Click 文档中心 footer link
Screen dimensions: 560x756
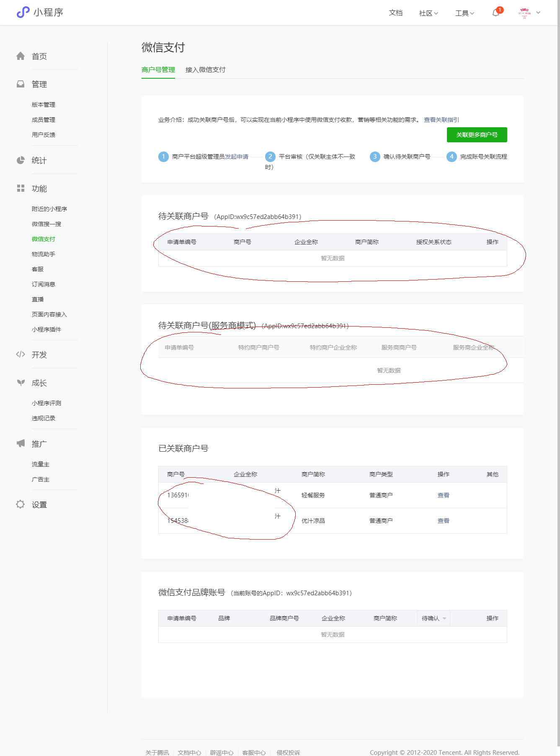[189, 752]
